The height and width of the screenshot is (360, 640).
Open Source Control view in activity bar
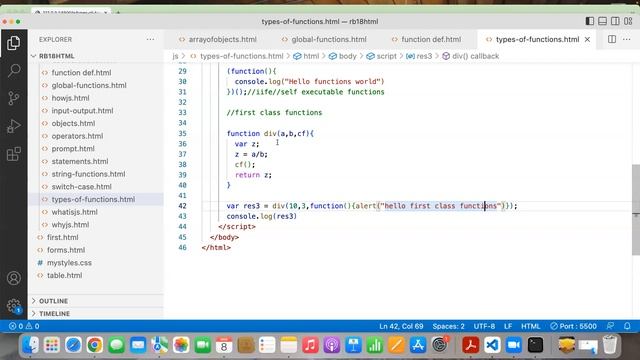[x=13, y=98]
